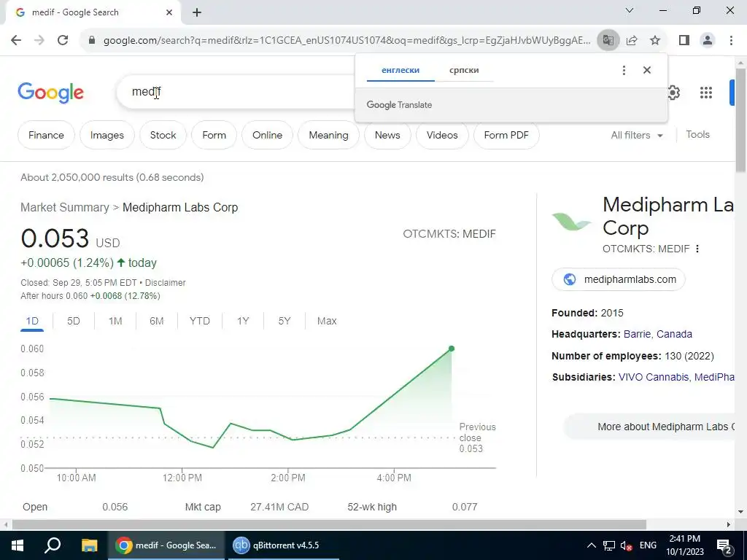Click ENG language indicator
The image size is (747, 560).
[x=648, y=545]
